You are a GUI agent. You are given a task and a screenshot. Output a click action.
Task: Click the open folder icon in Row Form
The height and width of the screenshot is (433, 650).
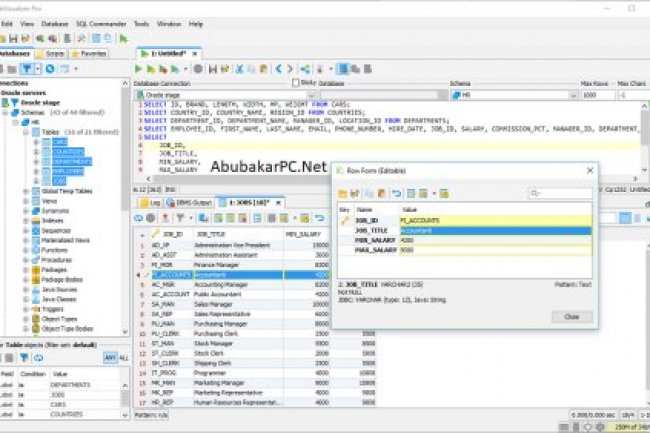coord(342,192)
